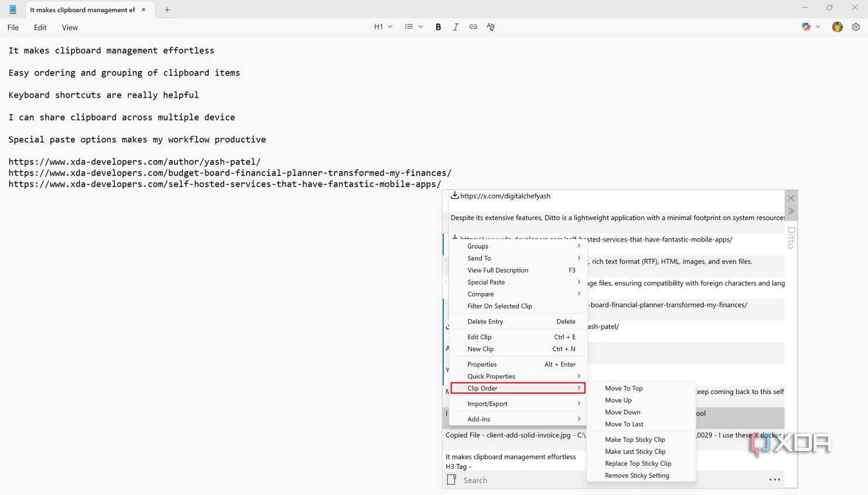Image resolution: width=868 pixels, height=495 pixels.
Task: Create a New Clip from context menu
Action: (518, 349)
